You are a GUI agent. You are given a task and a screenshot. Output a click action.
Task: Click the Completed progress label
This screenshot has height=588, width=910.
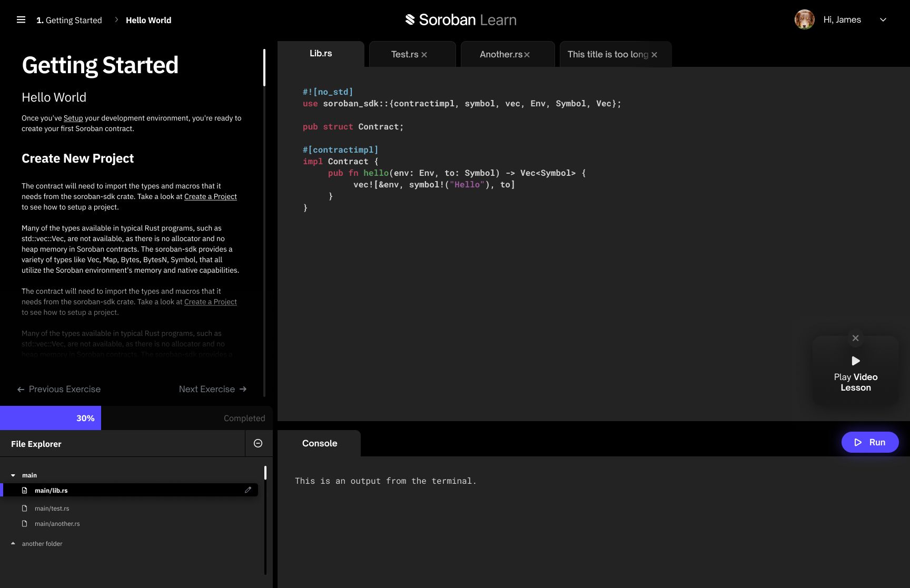[244, 418]
